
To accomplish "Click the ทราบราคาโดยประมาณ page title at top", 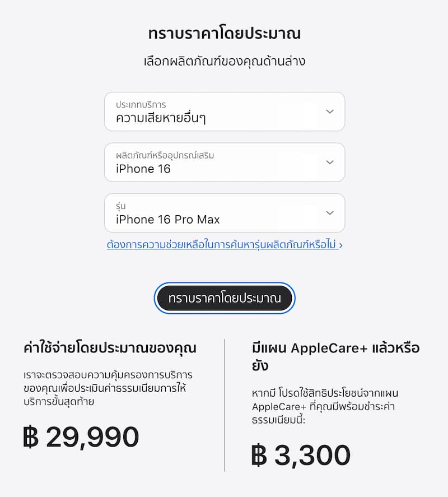I will point(224,34).
